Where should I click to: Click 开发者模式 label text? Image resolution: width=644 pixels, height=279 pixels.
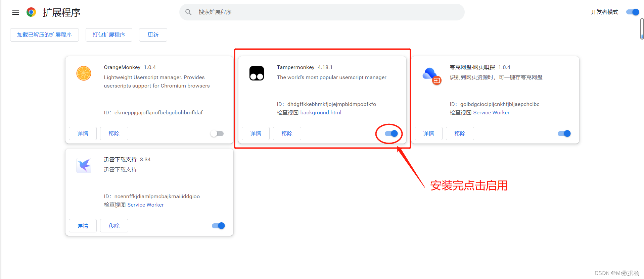coord(604,12)
